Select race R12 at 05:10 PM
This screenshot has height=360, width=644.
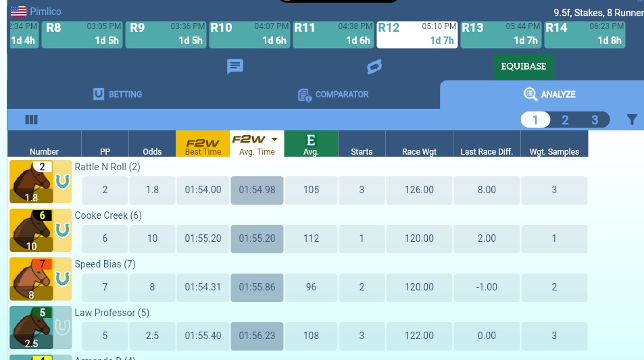[418, 34]
